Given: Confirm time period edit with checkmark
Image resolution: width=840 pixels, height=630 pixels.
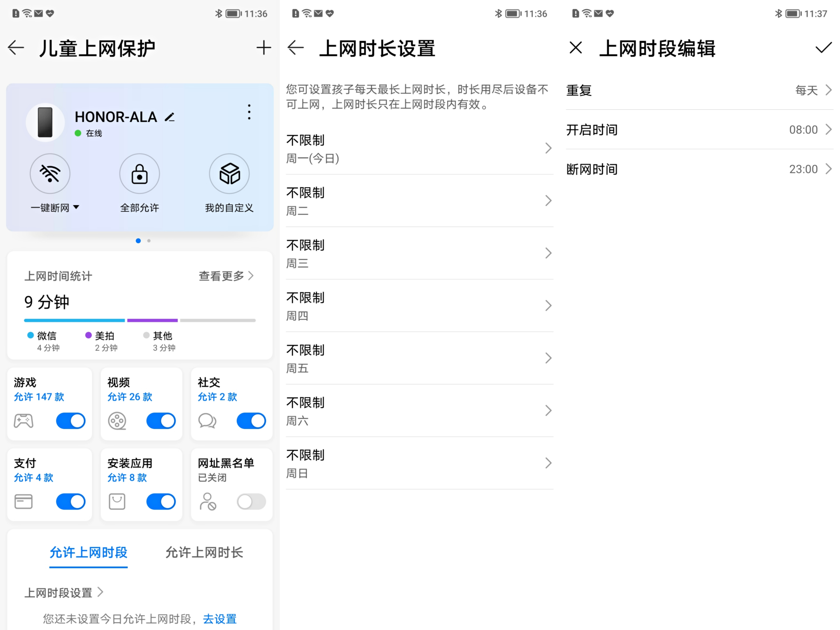Looking at the screenshot, I should (823, 48).
